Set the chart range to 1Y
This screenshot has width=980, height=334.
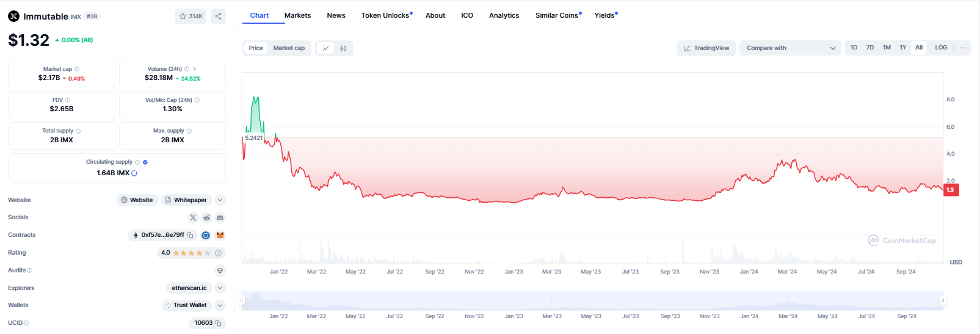[903, 48]
